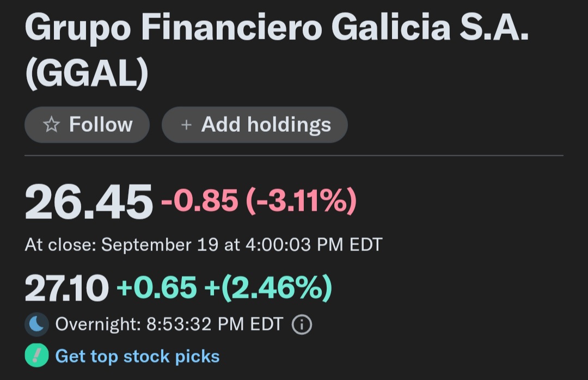This screenshot has width=588, height=380.
Task: Open the overnight info circle icon
Action: (302, 325)
